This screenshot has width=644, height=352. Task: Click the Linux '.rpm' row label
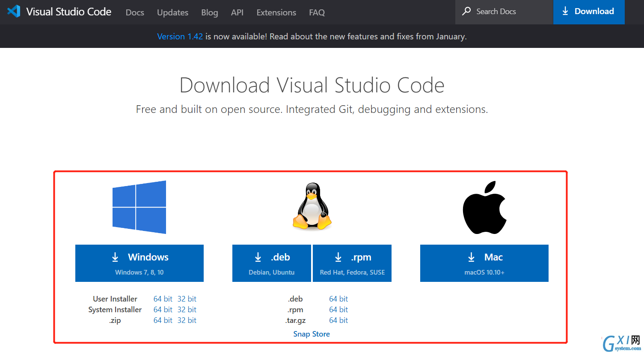coord(296,309)
